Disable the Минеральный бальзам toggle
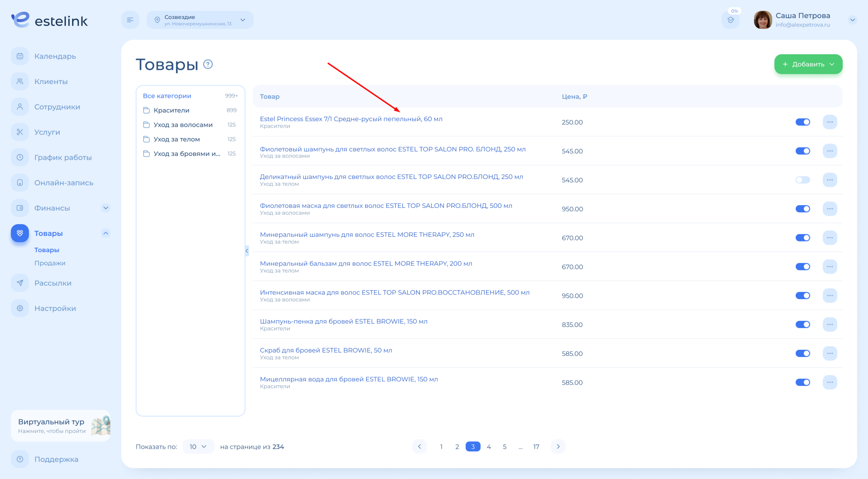 point(803,267)
